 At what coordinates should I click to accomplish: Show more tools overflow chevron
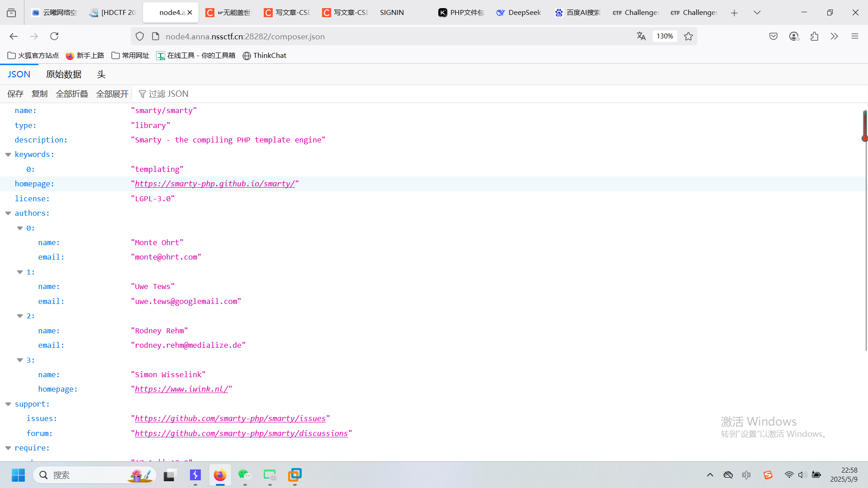(834, 36)
